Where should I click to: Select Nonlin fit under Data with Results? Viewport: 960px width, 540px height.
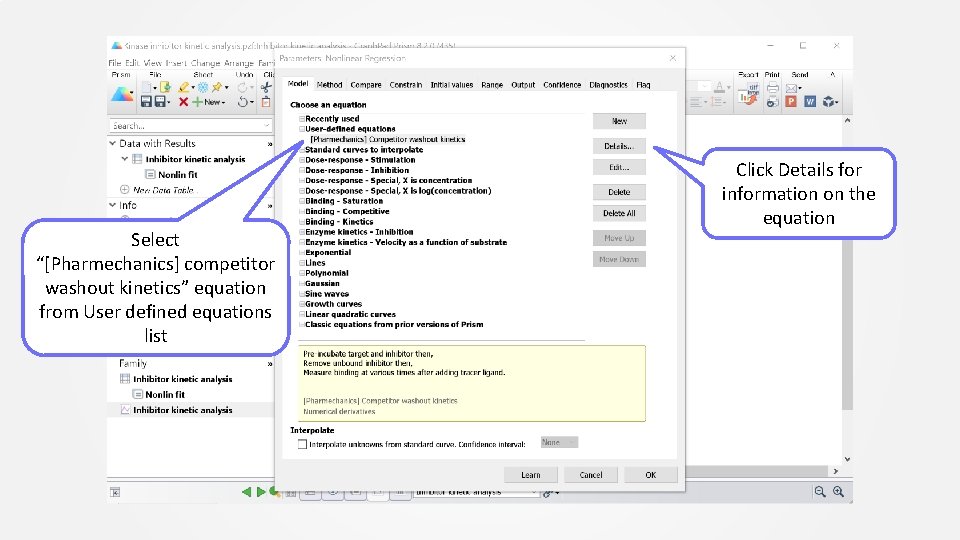coord(178,174)
